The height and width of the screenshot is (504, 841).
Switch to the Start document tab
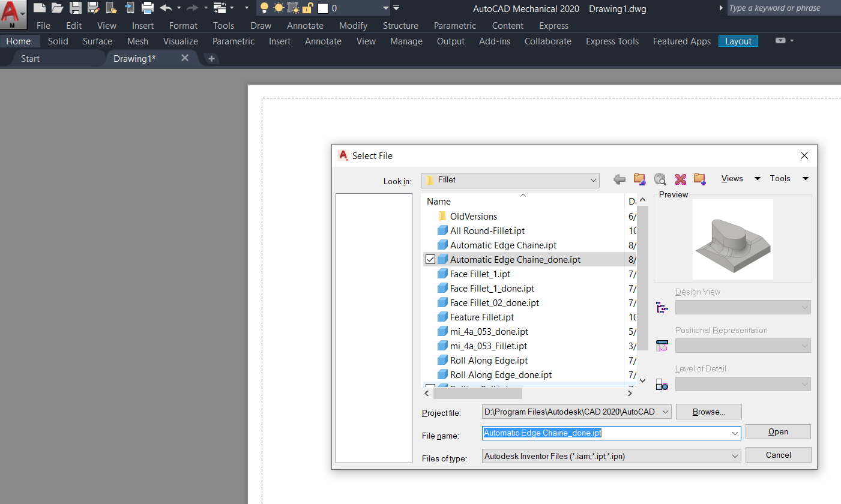click(x=31, y=58)
